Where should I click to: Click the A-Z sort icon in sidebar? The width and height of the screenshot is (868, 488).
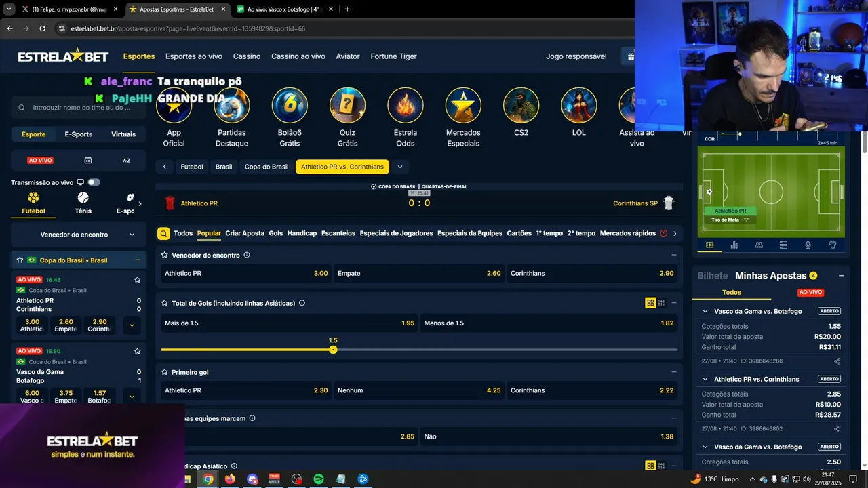[x=127, y=161]
